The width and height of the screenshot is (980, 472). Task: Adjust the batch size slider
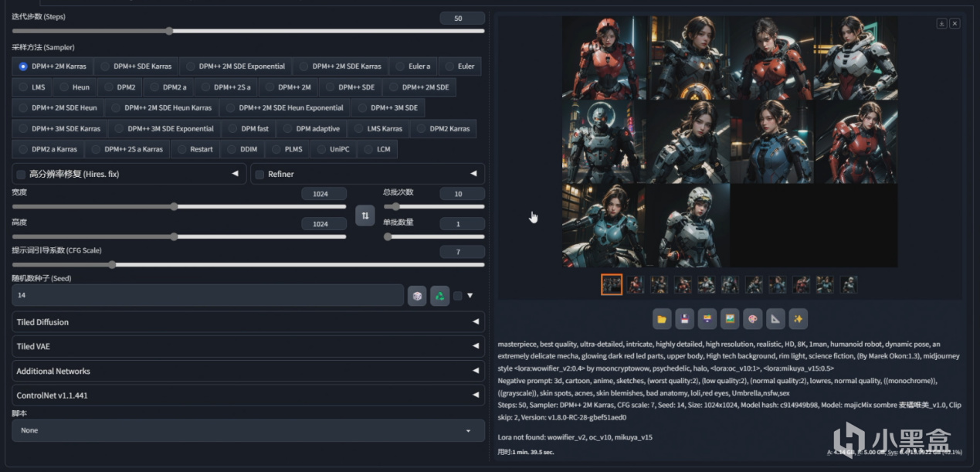(x=434, y=236)
